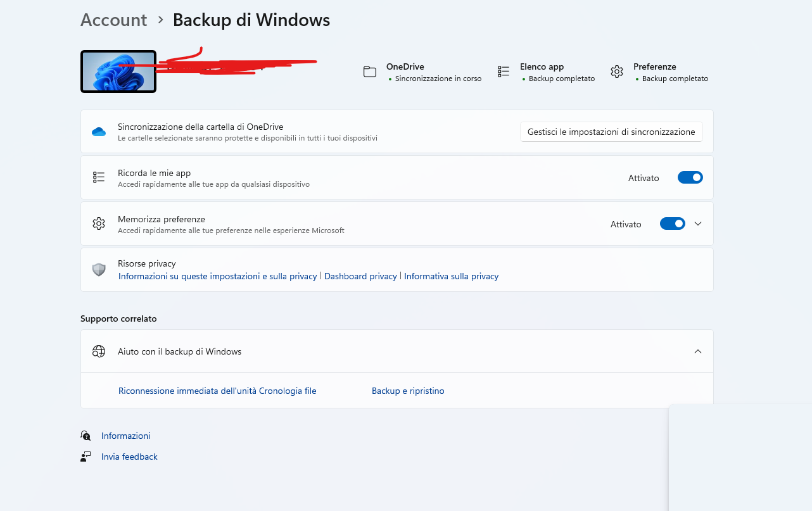This screenshot has height=511, width=812.
Task: Open Informazioni su queste impostazioni e sulla privacy
Action: click(218, 276)
